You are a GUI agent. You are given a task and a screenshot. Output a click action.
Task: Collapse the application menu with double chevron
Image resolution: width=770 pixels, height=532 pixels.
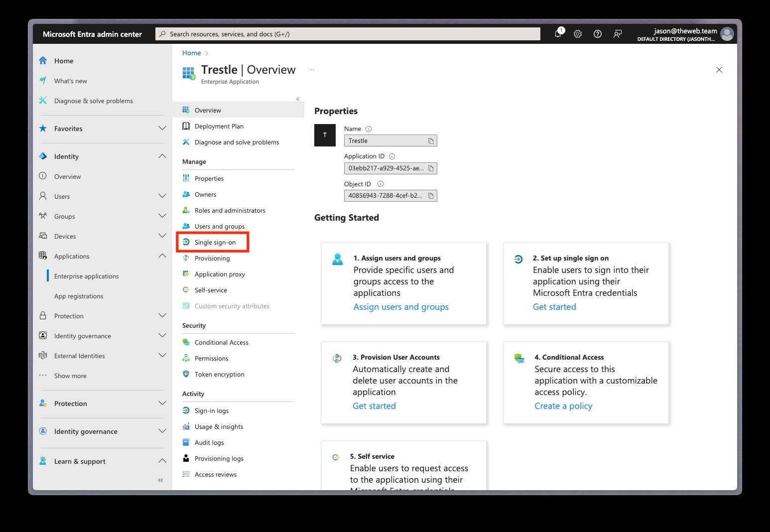point(298,99)
